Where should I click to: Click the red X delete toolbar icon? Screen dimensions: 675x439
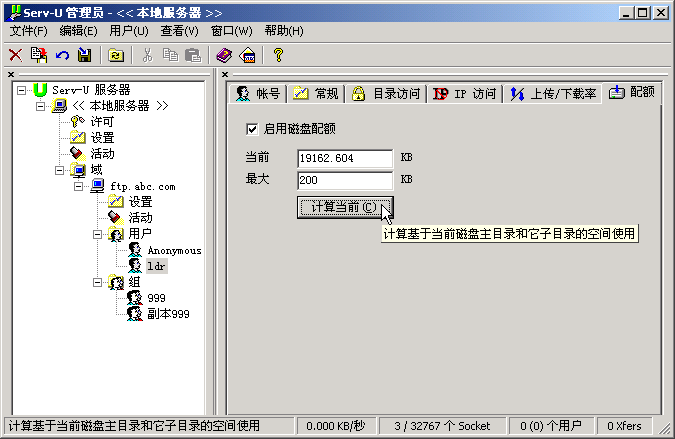click(x=15, y=55)
